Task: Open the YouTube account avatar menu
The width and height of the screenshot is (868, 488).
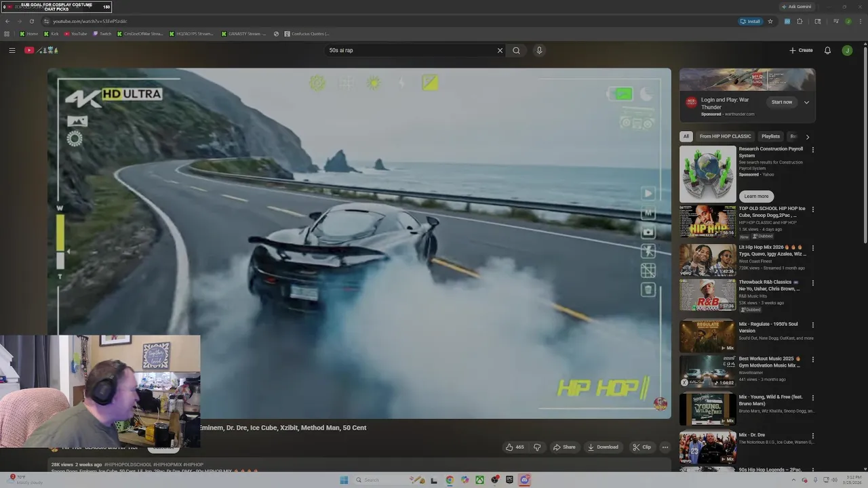Action: [847, 50]
